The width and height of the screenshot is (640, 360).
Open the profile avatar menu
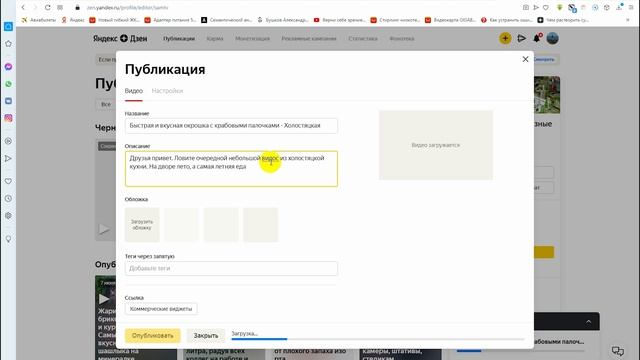(552, 38)
